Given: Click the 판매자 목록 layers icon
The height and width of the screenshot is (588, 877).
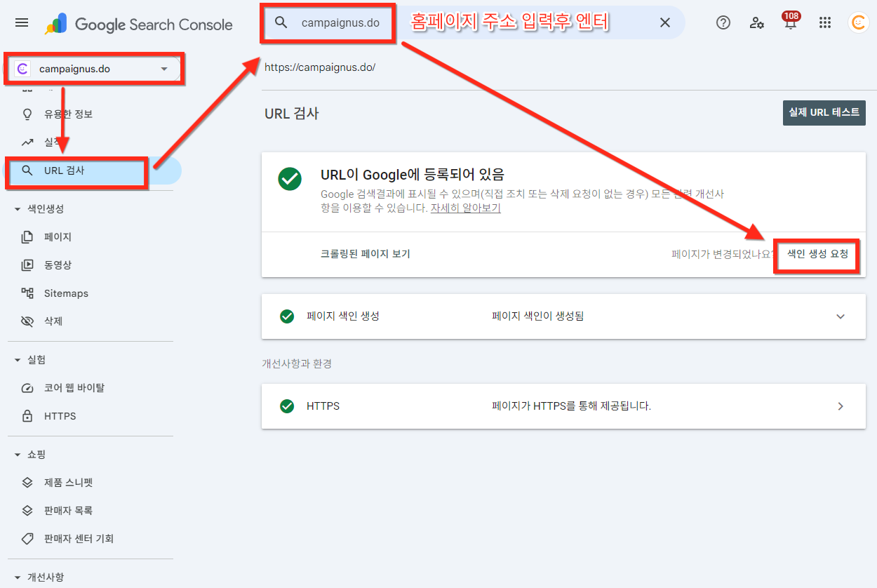Looking at the screenshot, I should 27,511.
